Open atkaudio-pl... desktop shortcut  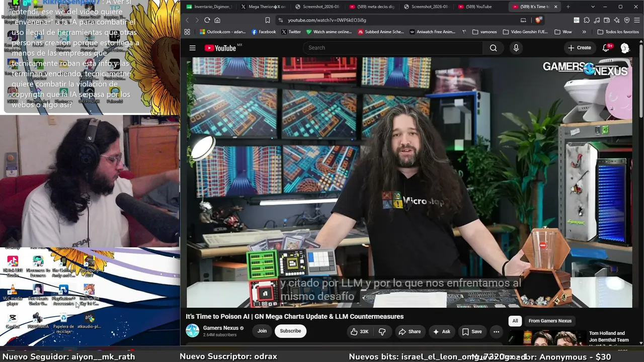[x=89, y=321]
